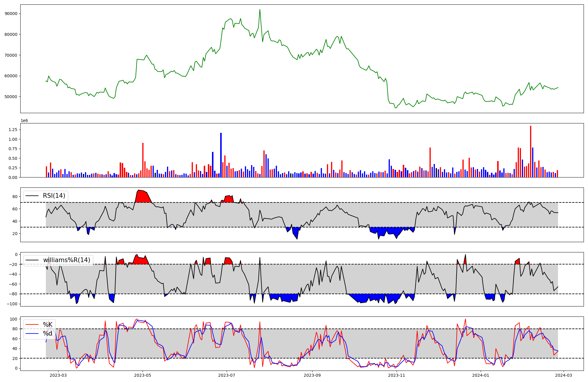
Task: Click the 2023-09 x-axis date label
Action: 312,375
